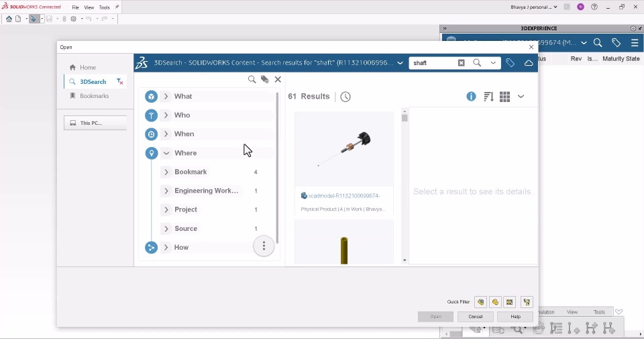Open the view options chevron beside grid

tap(521, 97)
